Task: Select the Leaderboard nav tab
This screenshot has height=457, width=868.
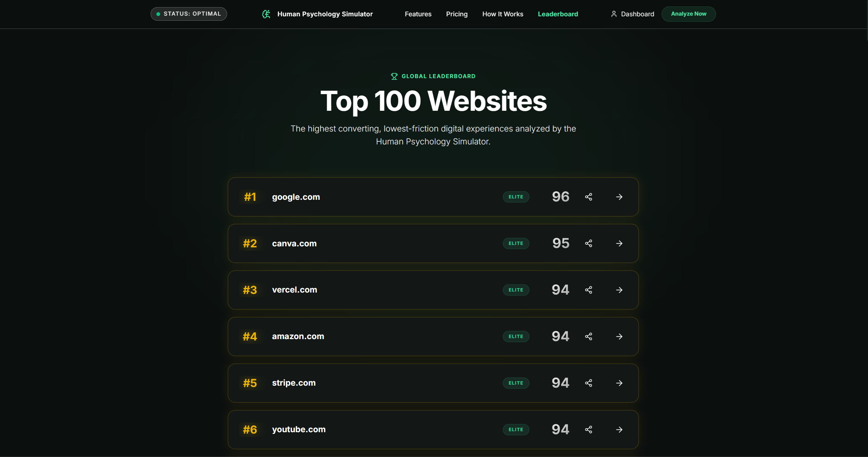Action: (x=558, y=14)
